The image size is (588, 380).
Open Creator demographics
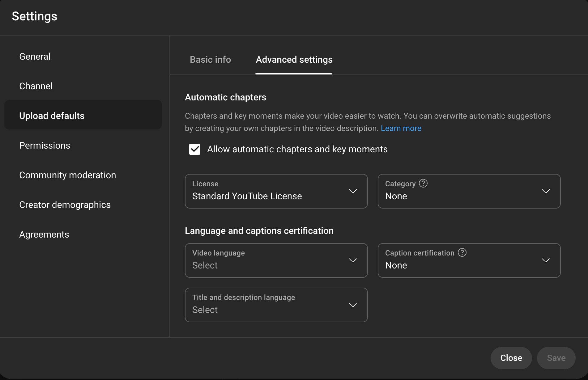[x=65, y=205]
